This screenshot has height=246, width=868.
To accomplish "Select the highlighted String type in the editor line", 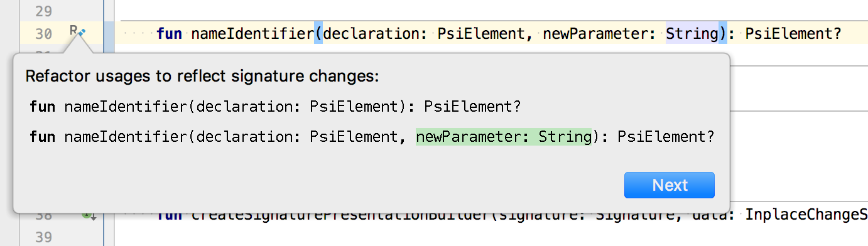I will click(x=692, y=33).
